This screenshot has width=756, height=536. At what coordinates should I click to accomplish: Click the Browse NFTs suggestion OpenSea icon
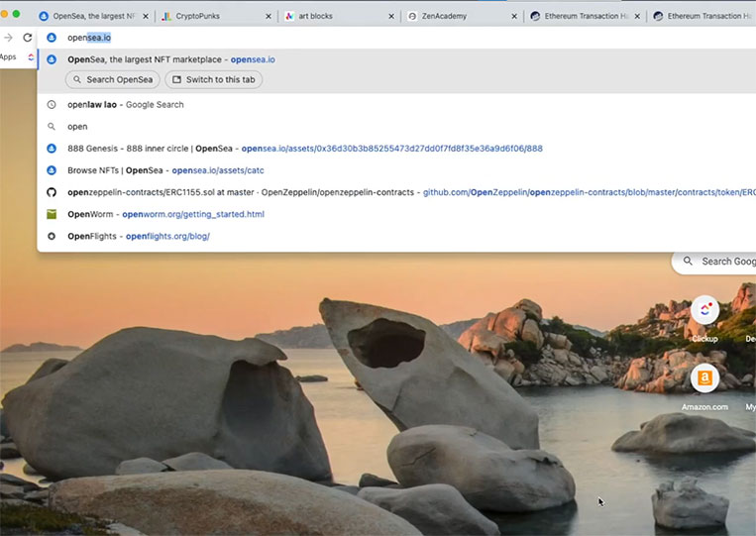pos(52,170)
